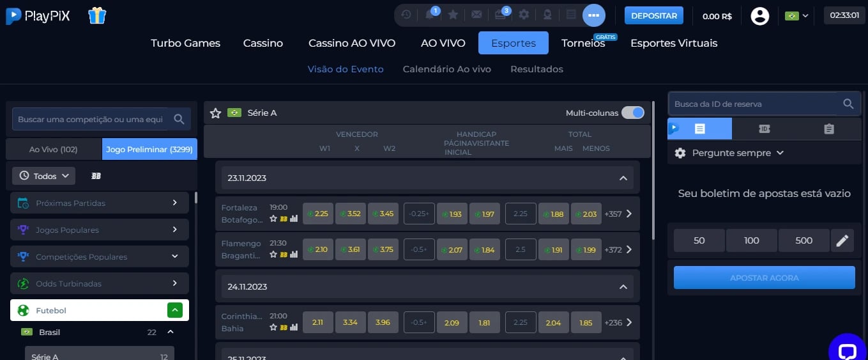Open the Turbo Games menu
The height and width of the screenshot is (360, 868).
185,43
